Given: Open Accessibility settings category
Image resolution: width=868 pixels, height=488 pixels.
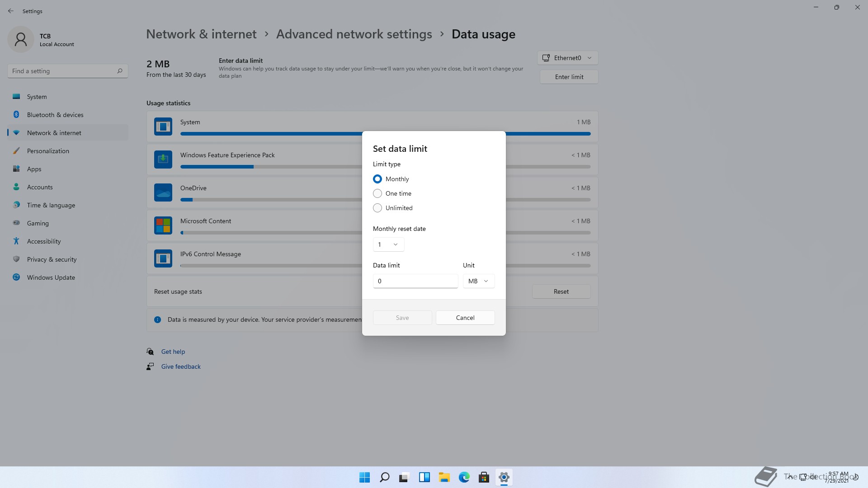Looking at the screenshot, I should [x=68, y=241].
